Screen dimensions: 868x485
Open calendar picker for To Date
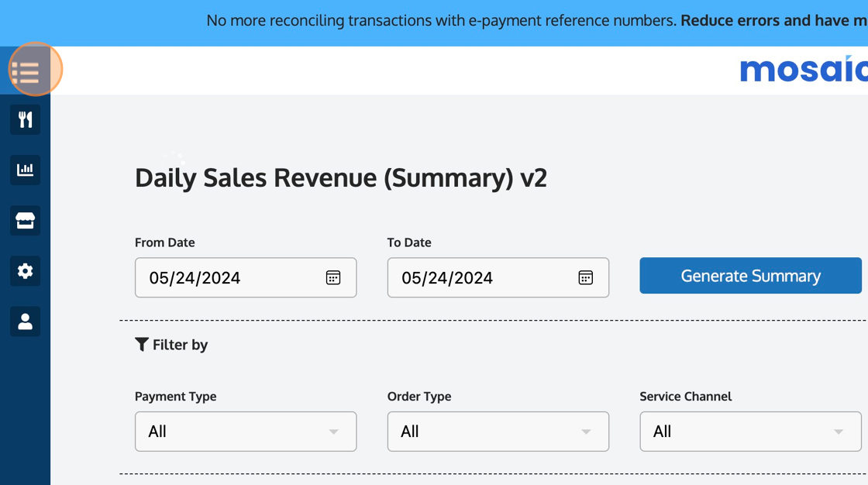[585, 277]
